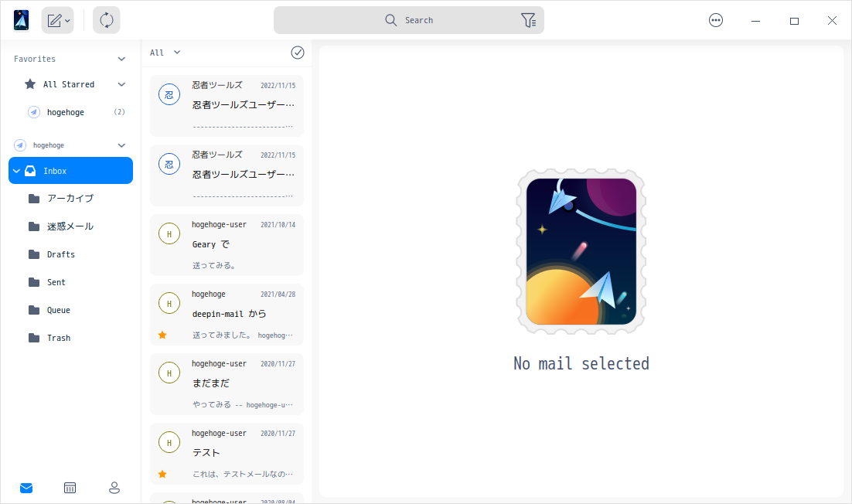Click the compose new mail pencil icon
This screenshot has width=852, height=504.
pos(54,21)
